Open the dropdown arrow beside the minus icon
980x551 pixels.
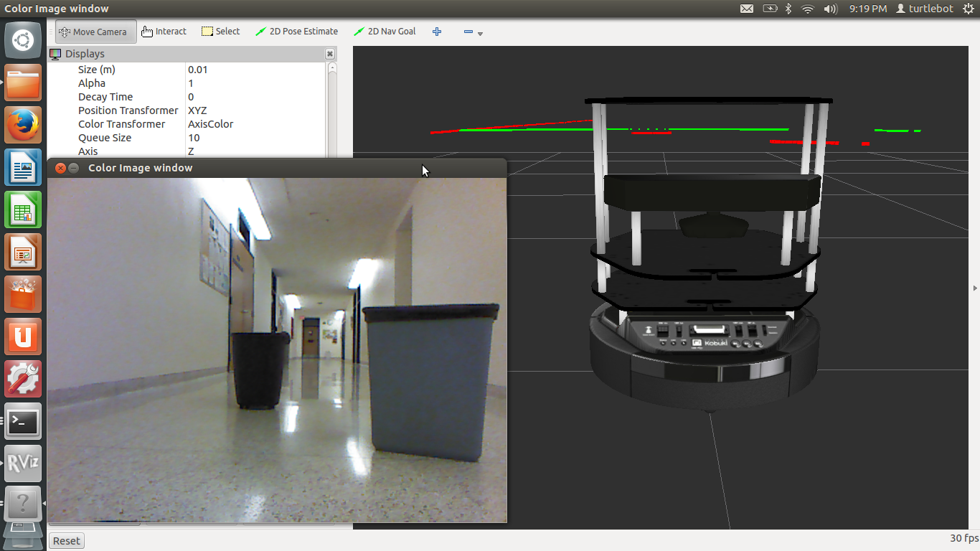tap(481, 34)
